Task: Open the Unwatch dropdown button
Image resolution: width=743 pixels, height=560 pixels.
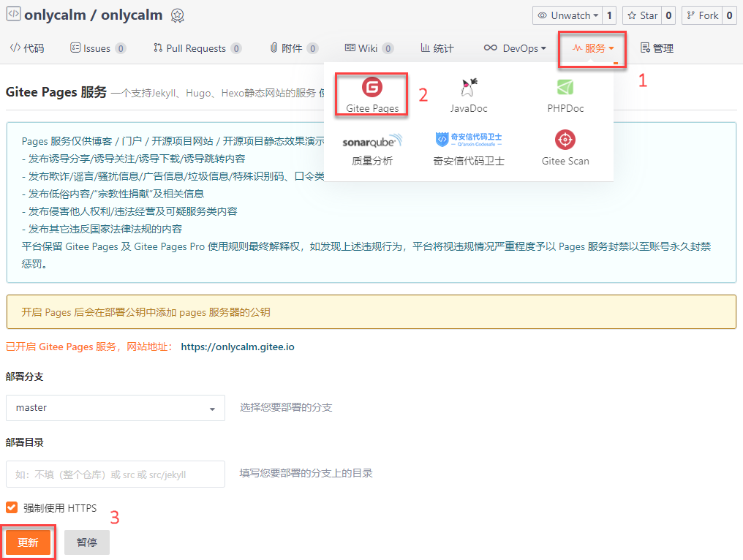Action: click(x=567, y=15)
